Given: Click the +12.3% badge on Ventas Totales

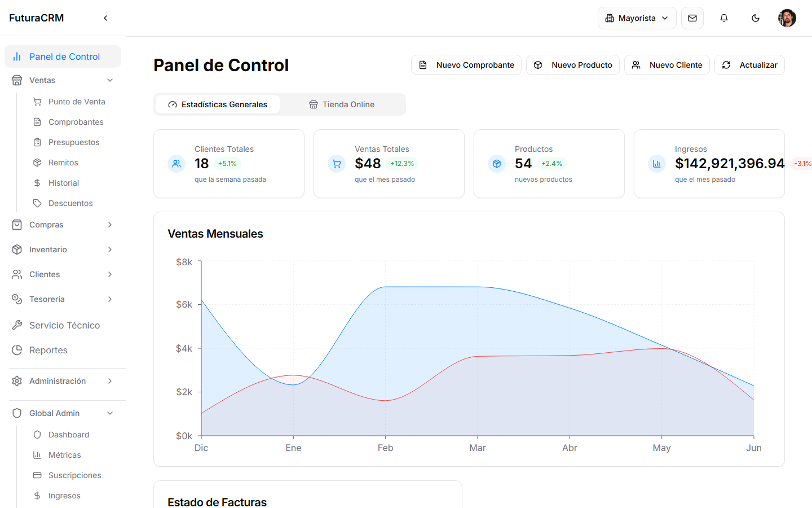Looking at the screenshot, I should point(402,164).
